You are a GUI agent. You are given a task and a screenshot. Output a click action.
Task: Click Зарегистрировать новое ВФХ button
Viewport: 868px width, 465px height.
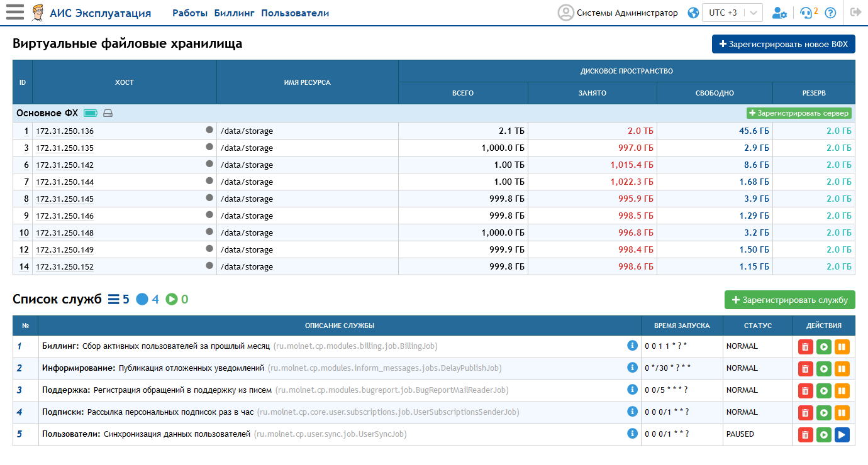click(x=784, y=45)
